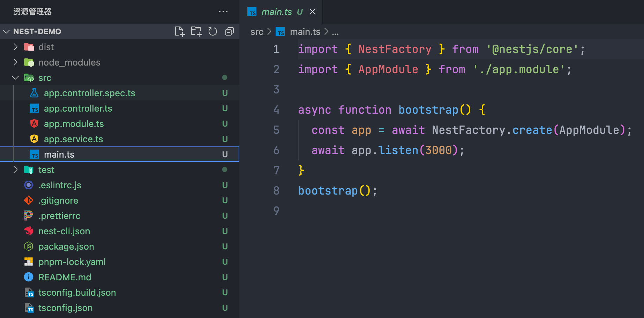
Task: Click the port number 3000
Action: pyautogui.click(x=438, y=150)
